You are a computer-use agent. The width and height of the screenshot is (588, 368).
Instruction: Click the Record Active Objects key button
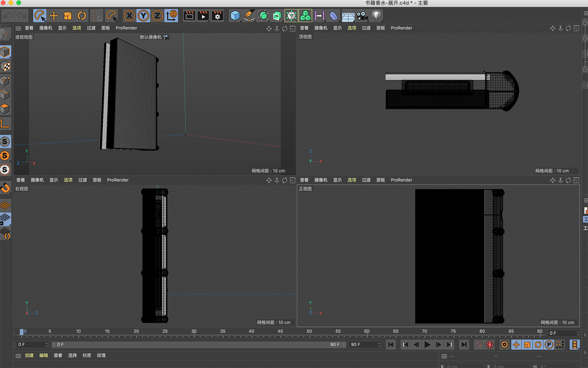(x=479, y=345)
